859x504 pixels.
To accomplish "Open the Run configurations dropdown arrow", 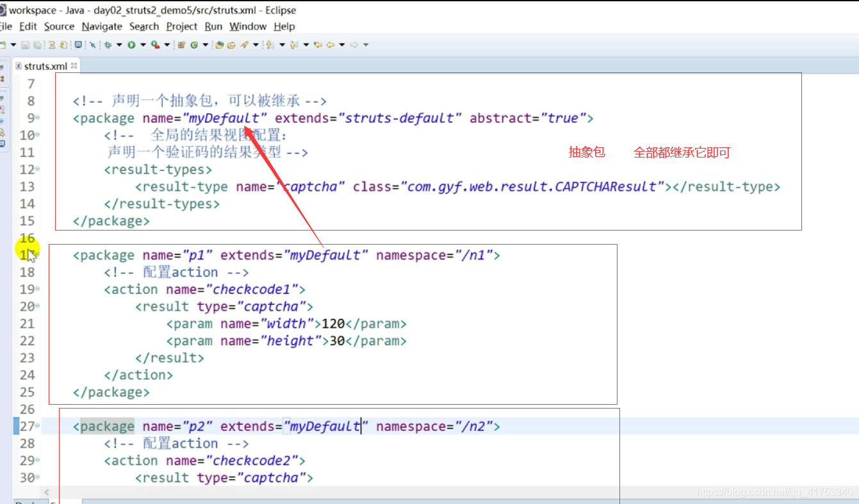I will tap(143, 45).
